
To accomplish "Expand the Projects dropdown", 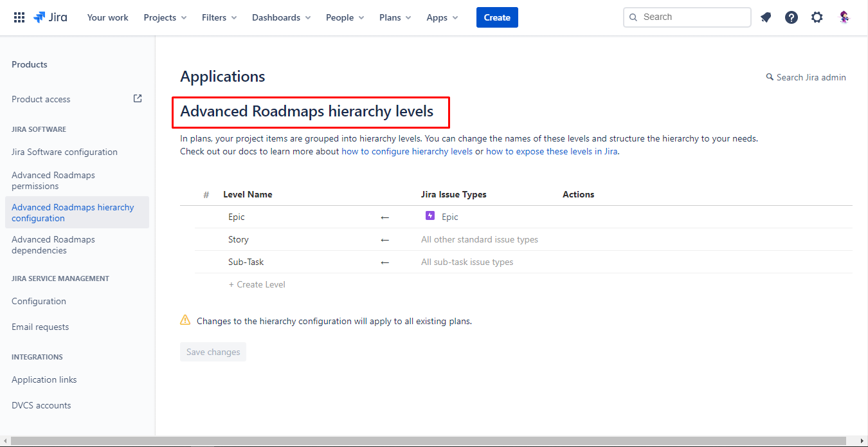I will pos(165,17).
